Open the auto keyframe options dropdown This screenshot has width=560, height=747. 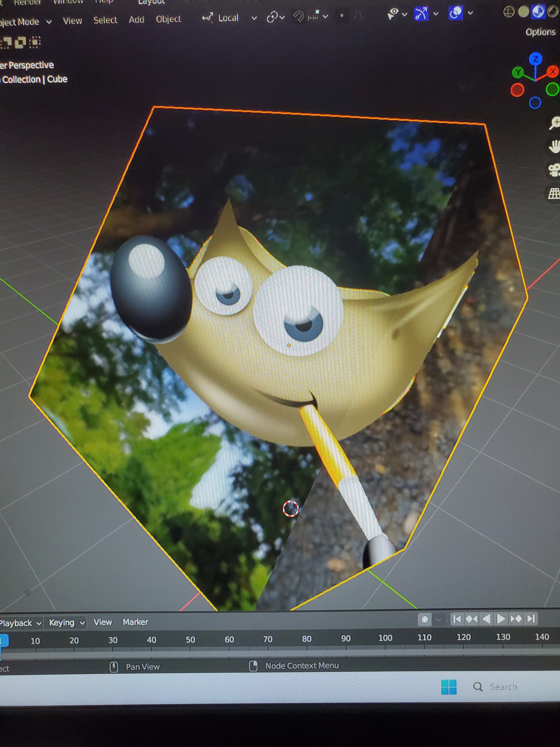click(439, 619)
